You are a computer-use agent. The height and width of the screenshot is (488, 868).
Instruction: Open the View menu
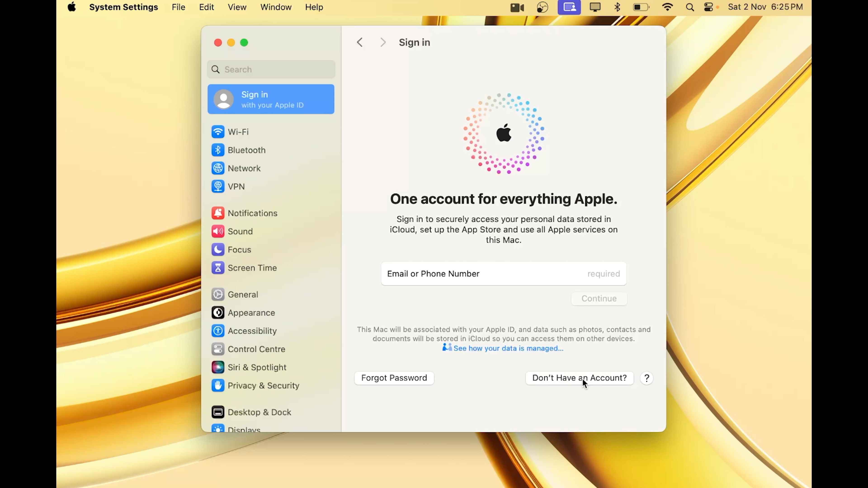[x=237, y=7]
